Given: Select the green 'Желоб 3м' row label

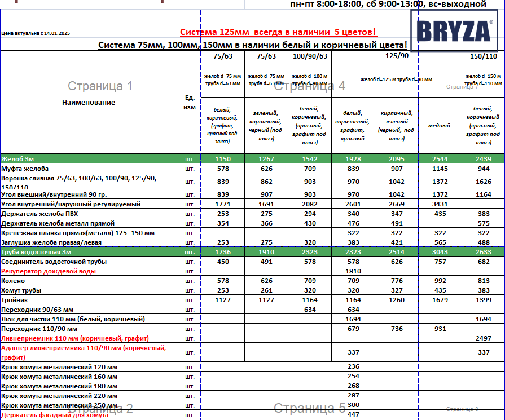Looking at the screenshot, I should [x=17, y=158].
